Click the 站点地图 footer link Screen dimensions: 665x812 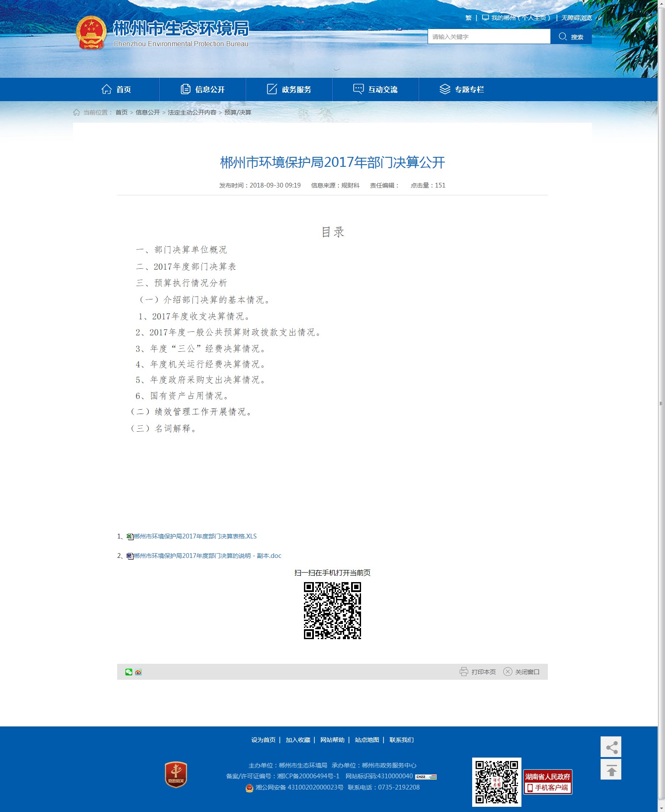[x=367, y=740]
